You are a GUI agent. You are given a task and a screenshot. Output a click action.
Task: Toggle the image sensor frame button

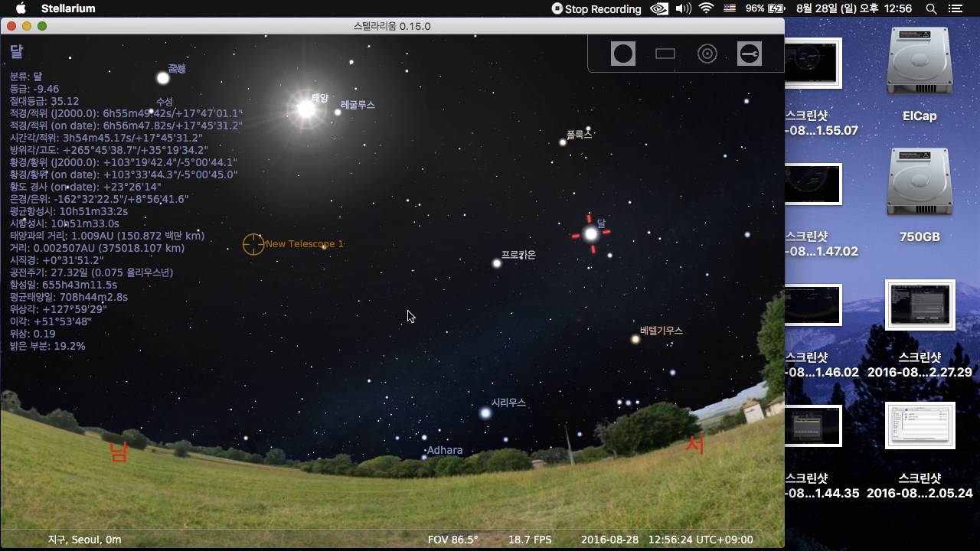(x=665, y=54)
